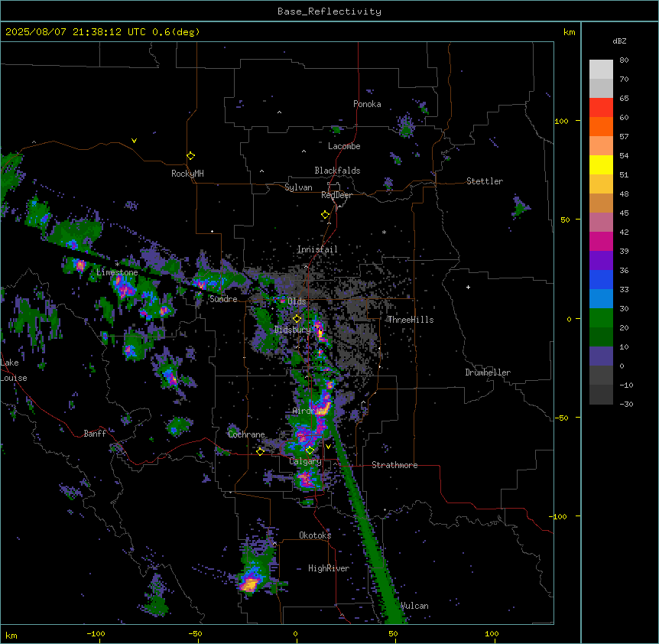Click the 80 value on dBZ legend
This screenshot has width=659, height=644.
[x=624, y=60]
